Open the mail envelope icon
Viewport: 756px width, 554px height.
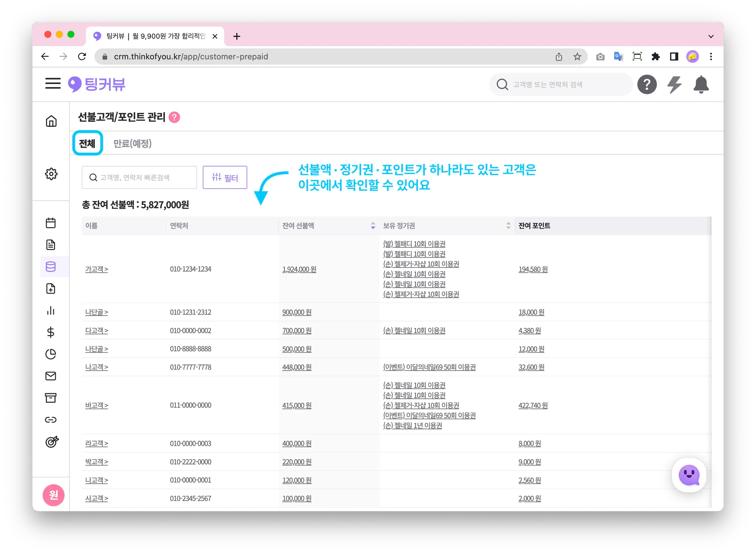51,376
